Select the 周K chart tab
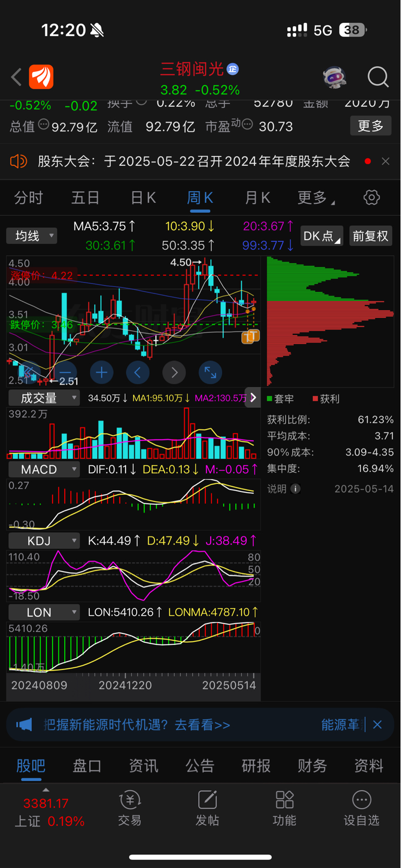The height and width of the screenshot is (868, 401). [x=200, y=198]
